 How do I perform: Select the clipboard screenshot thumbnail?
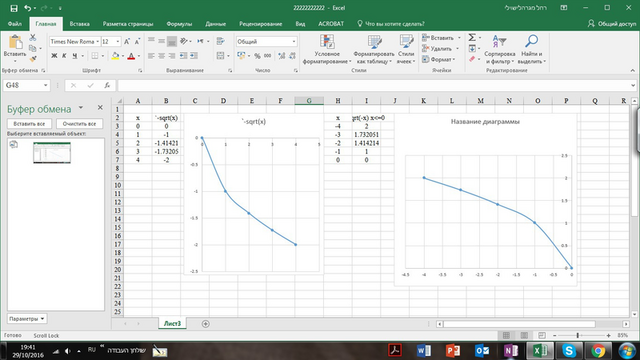click(52, 153)
